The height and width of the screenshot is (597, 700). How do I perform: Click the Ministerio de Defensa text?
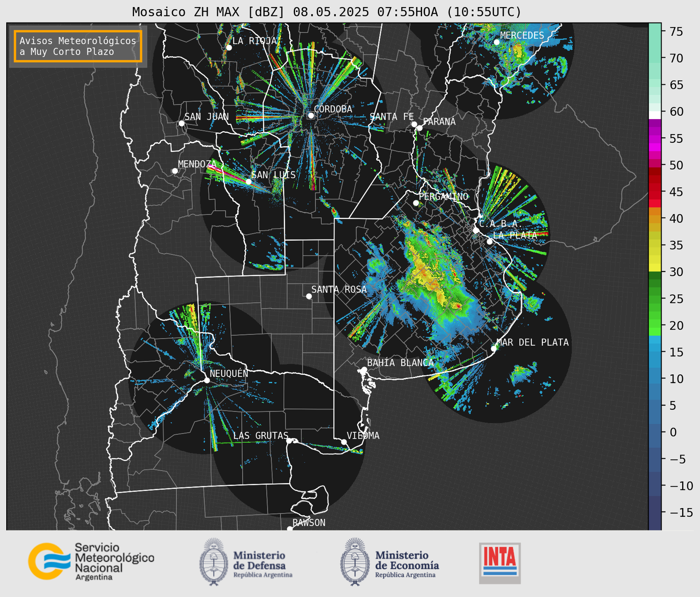[263, 564]
